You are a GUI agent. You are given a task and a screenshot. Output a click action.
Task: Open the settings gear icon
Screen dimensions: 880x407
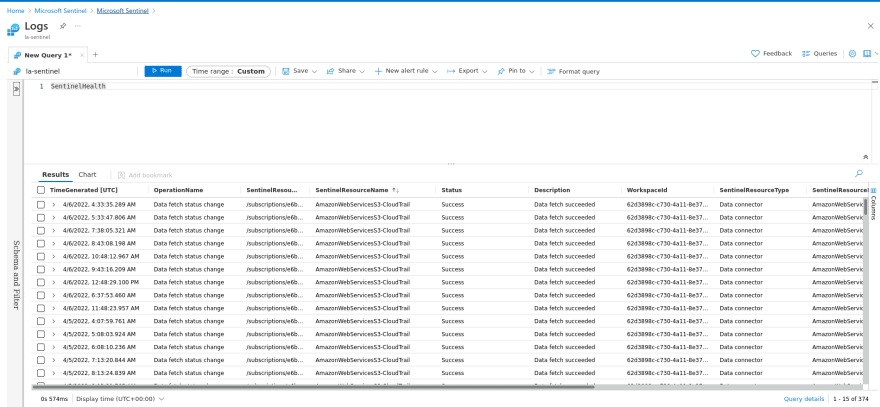click(852, 54)
